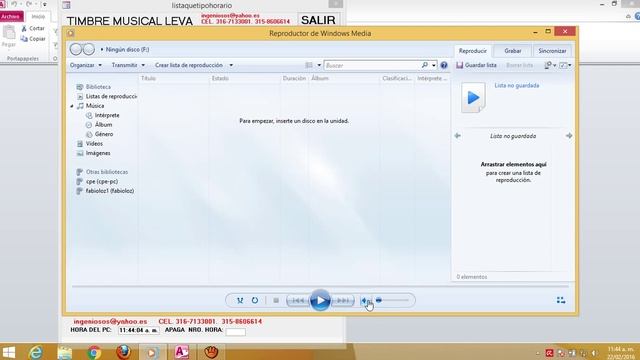Click Borrar lista button
Viewport: 640px width, 360px height.
tap(519, 65)
